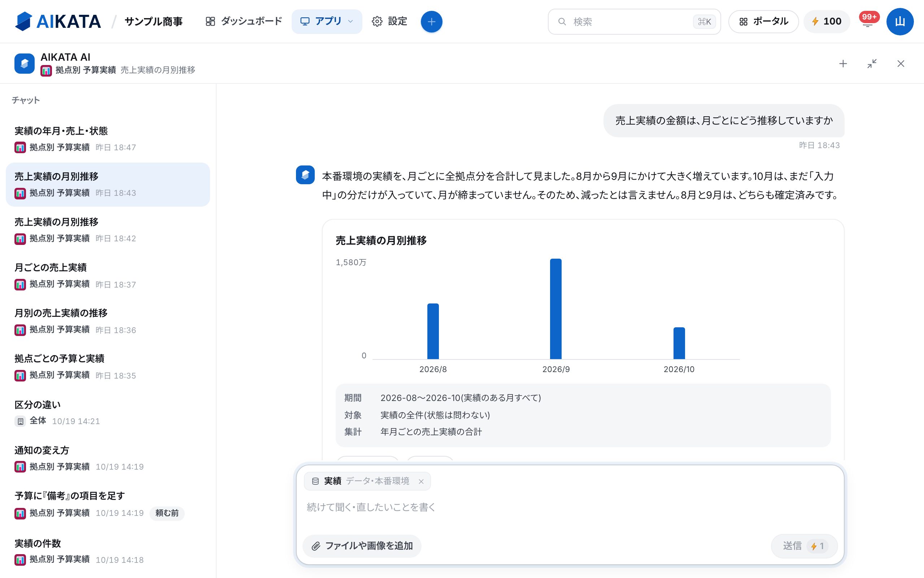Open the 設定 menu item
Screen dimensions: 924x578
tap(389, 21)
